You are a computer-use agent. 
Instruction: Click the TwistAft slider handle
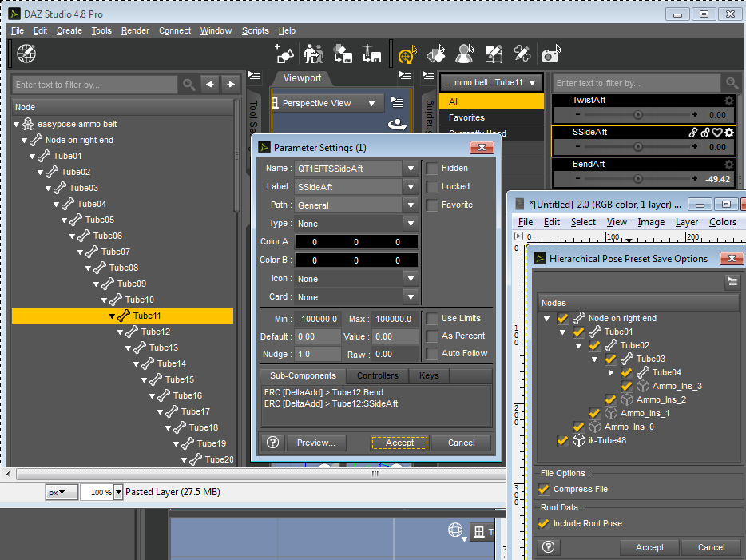[638, 115]
